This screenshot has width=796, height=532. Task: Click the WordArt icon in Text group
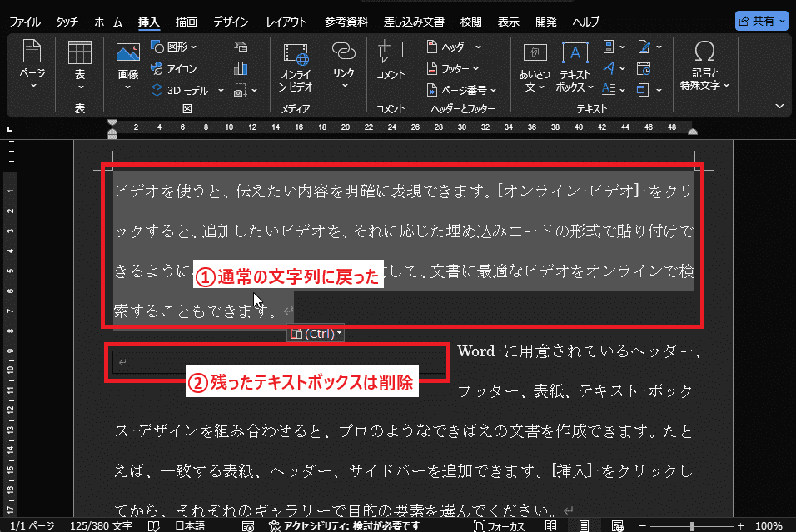point(612,68)
